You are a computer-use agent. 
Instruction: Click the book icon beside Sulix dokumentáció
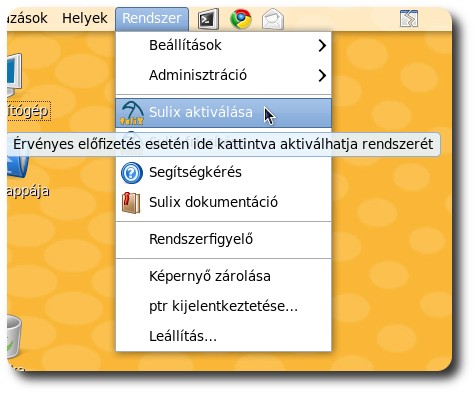click(131, 202)
